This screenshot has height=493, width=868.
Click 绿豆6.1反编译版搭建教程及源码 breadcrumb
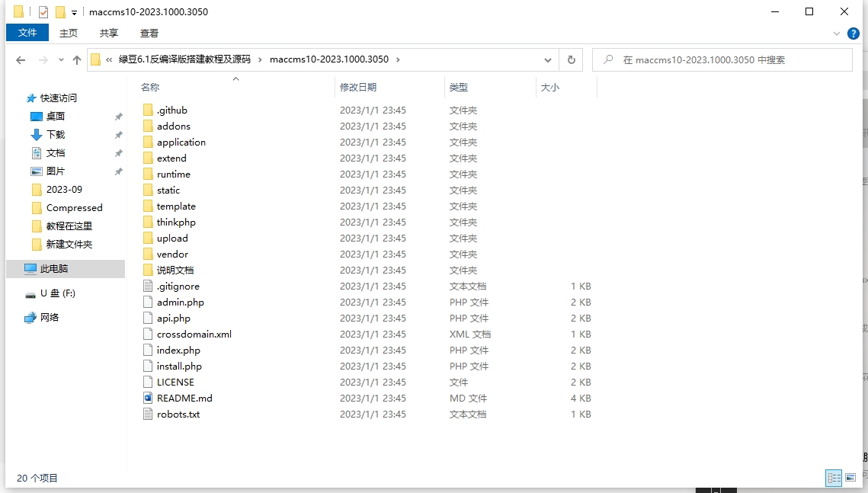[184, 59]
